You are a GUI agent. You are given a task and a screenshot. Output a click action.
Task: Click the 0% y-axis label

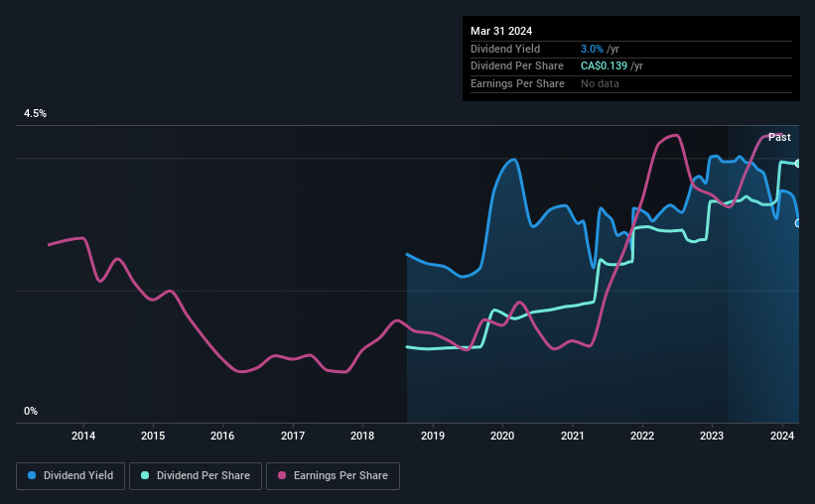pos(31,411)
